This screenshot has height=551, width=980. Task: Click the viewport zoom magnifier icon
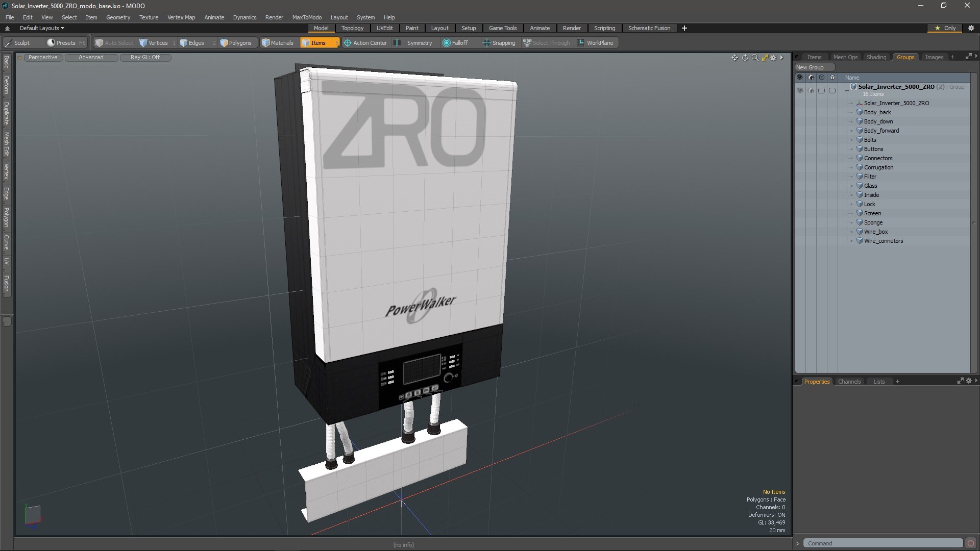pyautogui.click(x=755, y=58)
